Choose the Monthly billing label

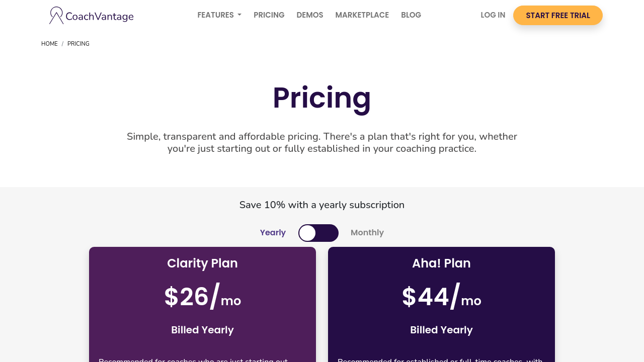point(367,233)
